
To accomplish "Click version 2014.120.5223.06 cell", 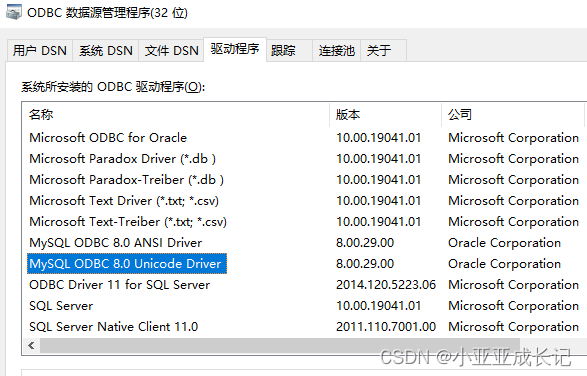I will pyautogui.click(x=386, y=285).
